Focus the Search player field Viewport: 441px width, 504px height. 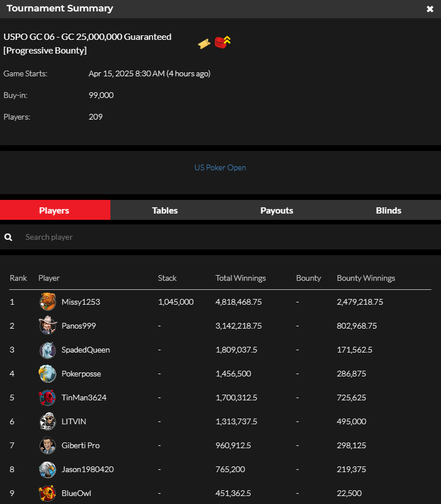click(x=220, y=237)
